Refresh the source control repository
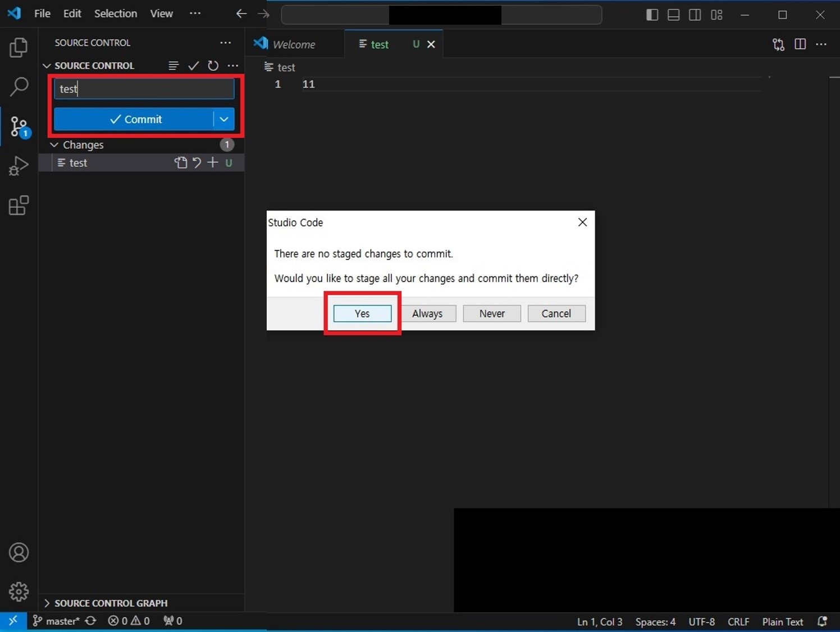840x632 pixels. coord(213,66)
